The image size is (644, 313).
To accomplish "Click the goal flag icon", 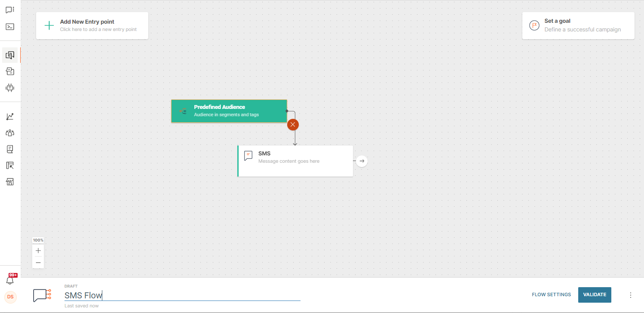I will [x=534, y=25].
